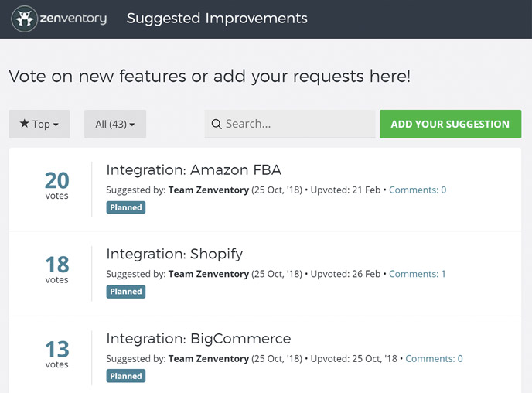The image size is (532, 393).
Task: Click the Suggested Improvements header title
Action: (x=217, y=19)
